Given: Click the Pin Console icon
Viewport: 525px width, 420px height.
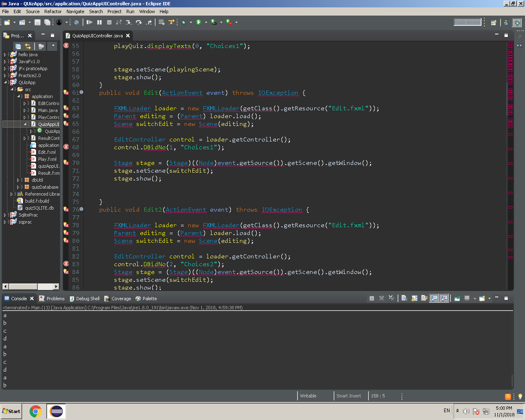Looking at the screenshot, I should coord(457,299).
